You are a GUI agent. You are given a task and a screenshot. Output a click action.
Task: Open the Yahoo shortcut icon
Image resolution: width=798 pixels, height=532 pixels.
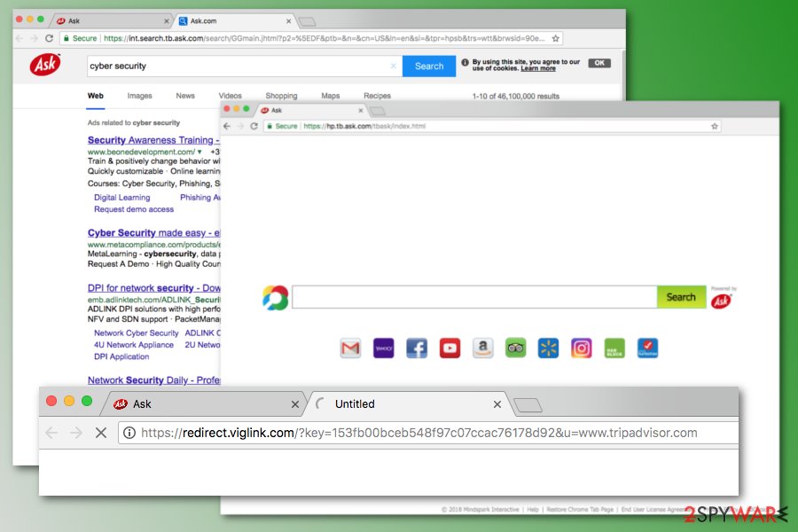(x=383, y=348)
